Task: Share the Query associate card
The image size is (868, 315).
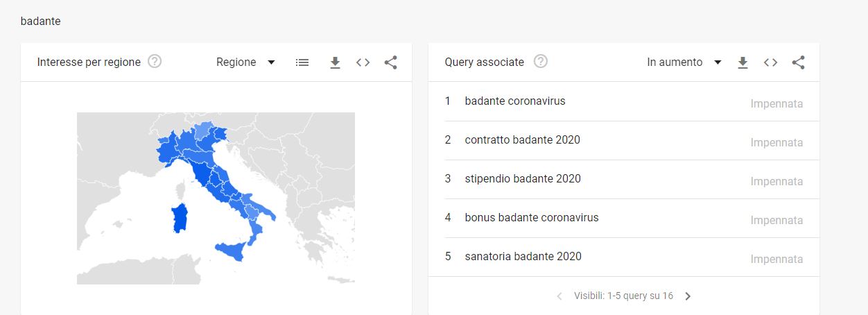Action: pyautogui.click(x=799, y=62)
